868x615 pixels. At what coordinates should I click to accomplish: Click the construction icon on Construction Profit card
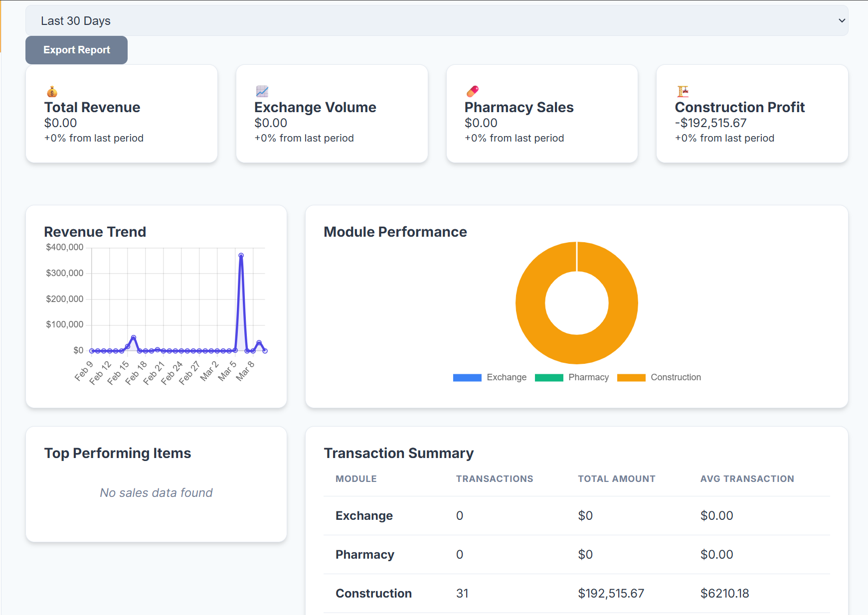click(x=682, y=91)
